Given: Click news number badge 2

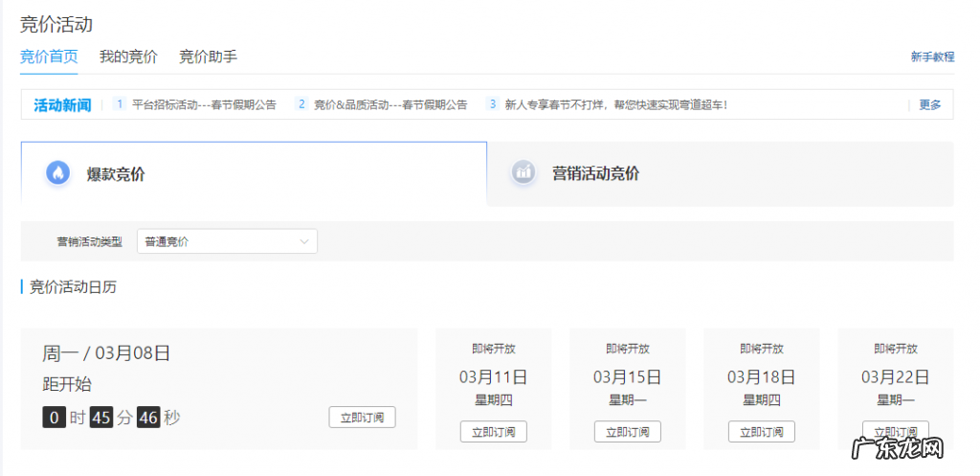Looking at the screenshot, I should pyautogui.click(x=301, y=104).
